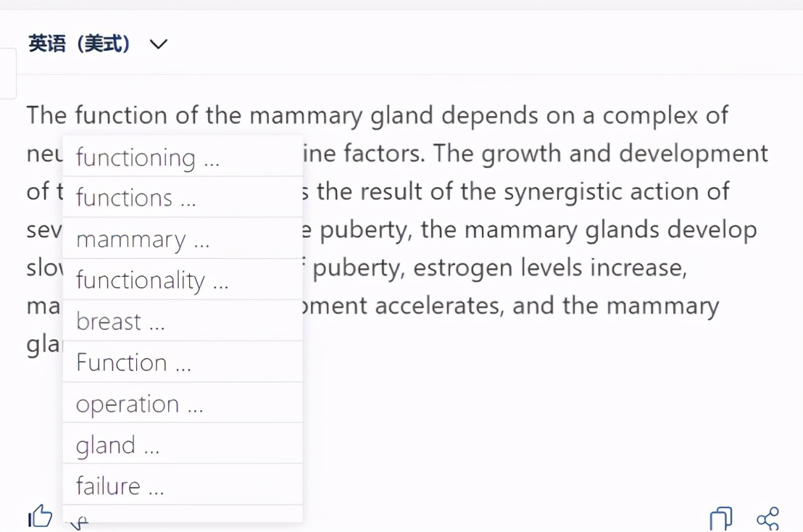Pick the "mammary ..." suggestion
803x532 pixels.
142,239
